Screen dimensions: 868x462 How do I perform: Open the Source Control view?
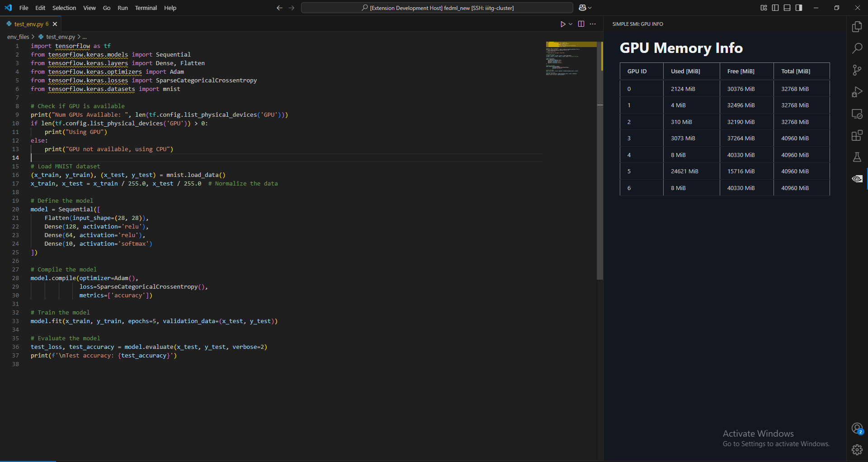(x=857, y=70)
